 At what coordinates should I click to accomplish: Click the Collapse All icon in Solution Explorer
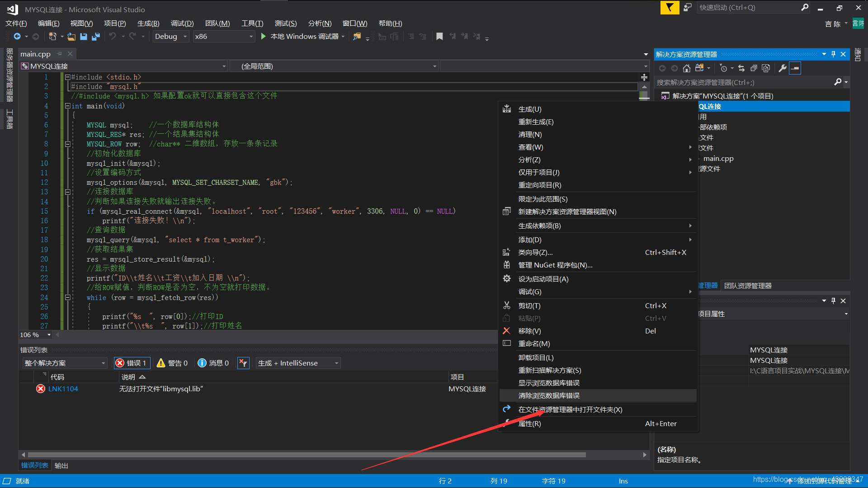pos(754,68)
